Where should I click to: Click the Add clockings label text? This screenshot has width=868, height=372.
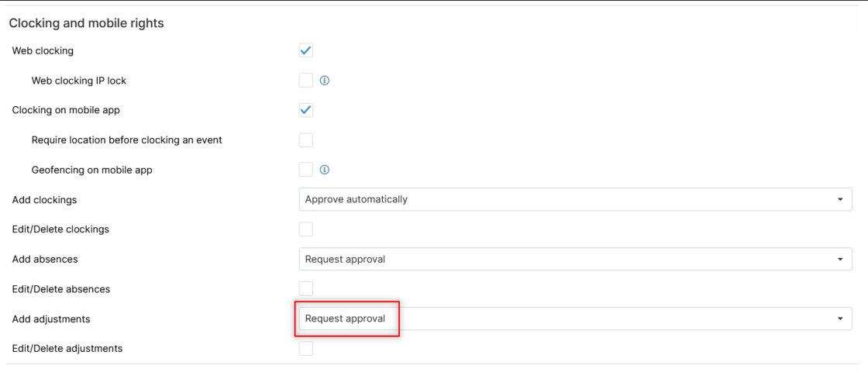[x=44, y=200]
